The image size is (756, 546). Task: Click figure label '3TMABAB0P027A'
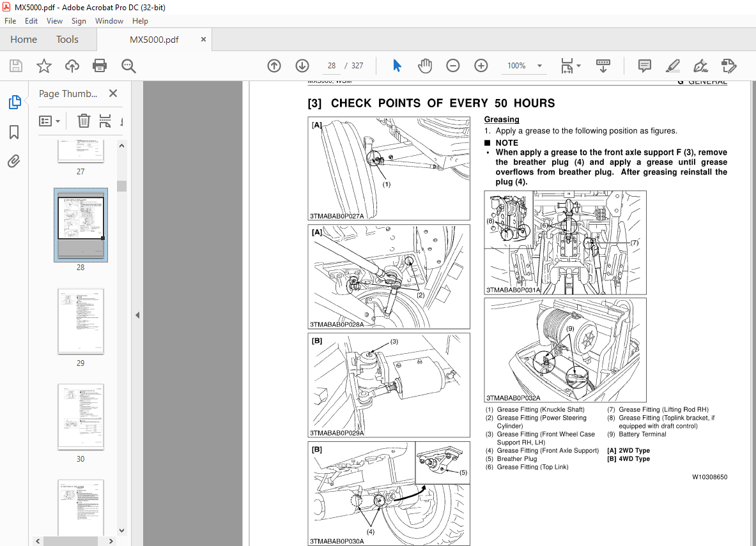[337, 216]
